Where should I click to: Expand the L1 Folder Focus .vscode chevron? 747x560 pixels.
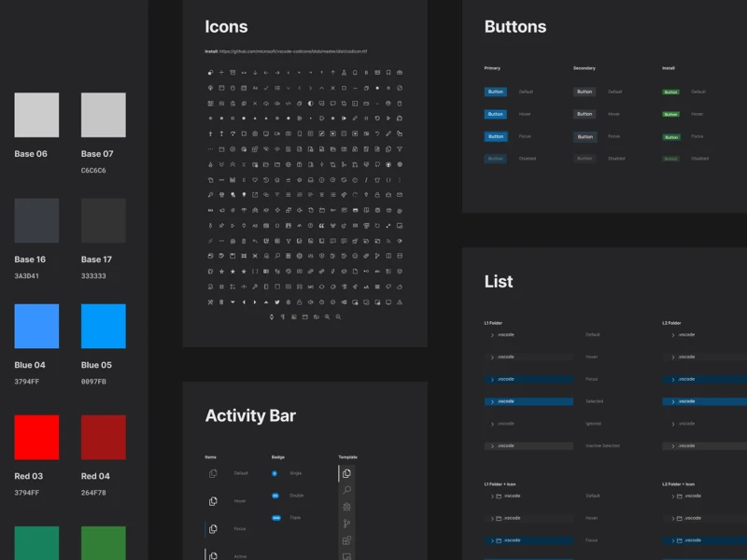point(492,380)
